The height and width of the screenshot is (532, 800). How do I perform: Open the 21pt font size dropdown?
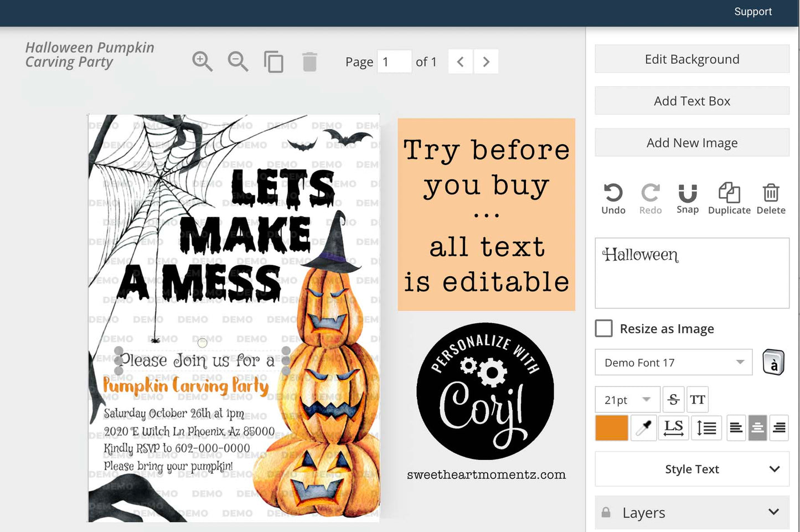point(627,399)
